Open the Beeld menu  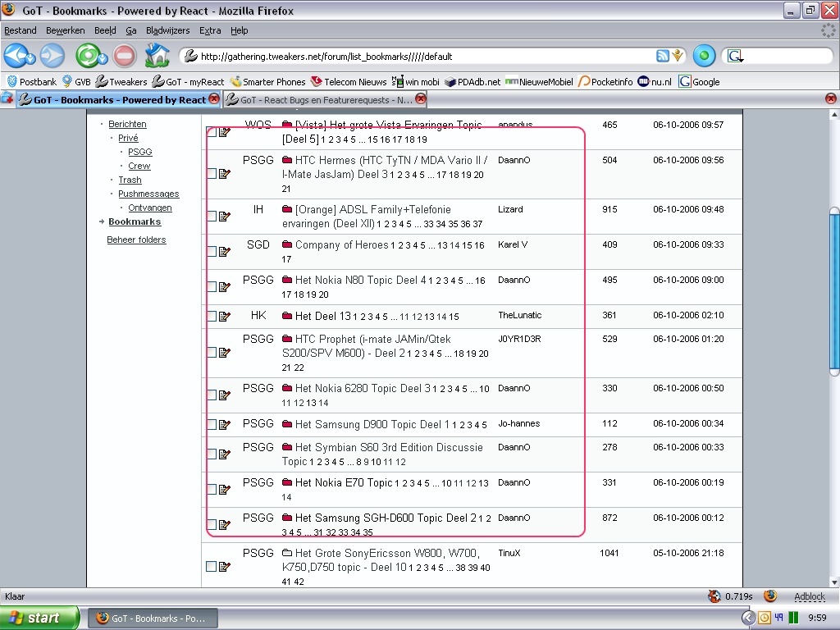click(105, 30)
